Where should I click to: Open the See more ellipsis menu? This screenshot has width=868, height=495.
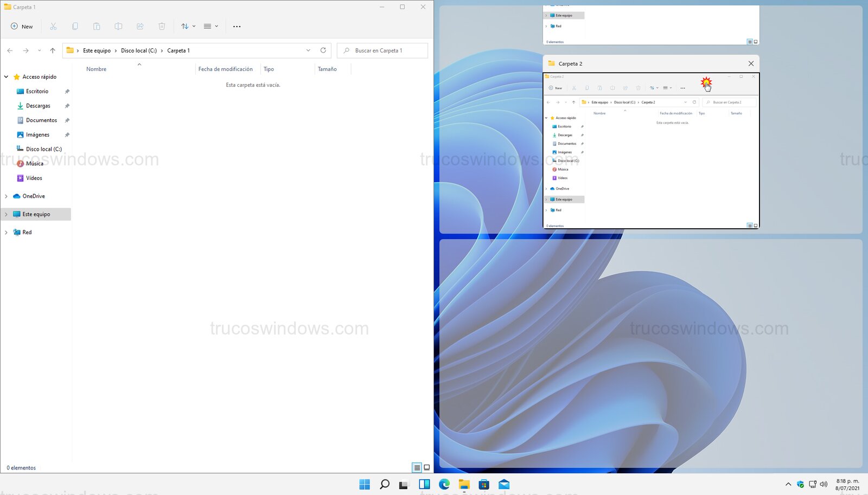click(237, 27)
